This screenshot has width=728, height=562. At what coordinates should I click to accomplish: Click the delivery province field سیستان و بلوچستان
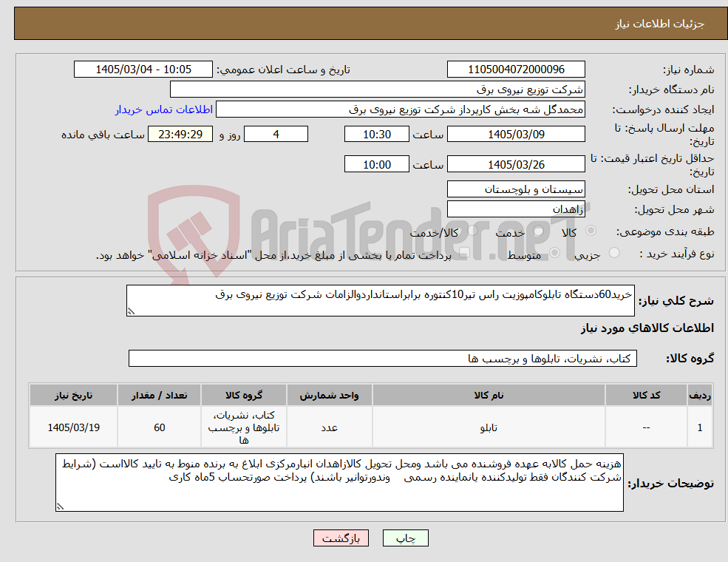point(516,189)
